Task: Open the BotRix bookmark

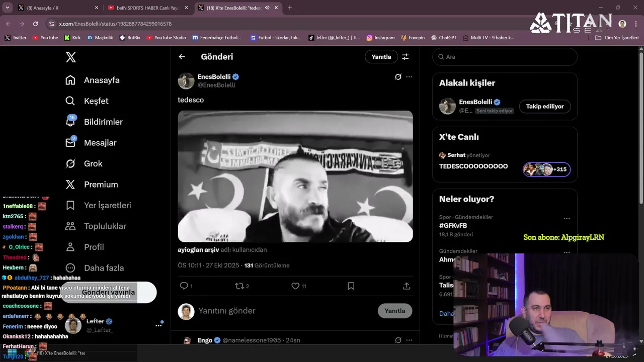Action: tap(130, 38)
